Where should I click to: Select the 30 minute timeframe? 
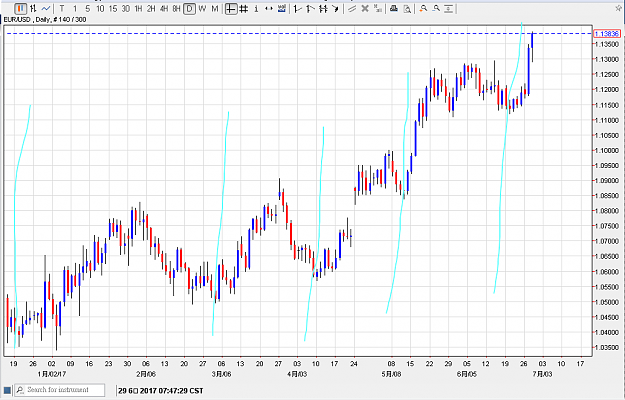(126, 8)
